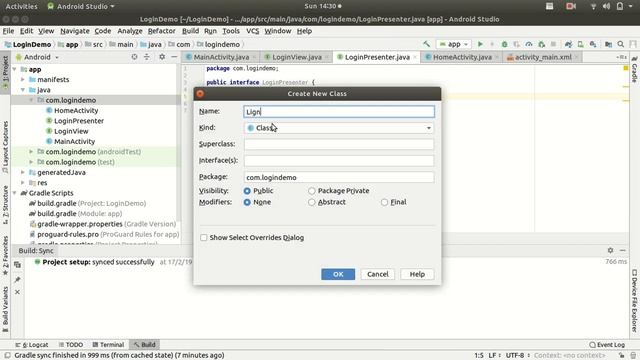Click the scroll-from-source target icon in Project panel

coord(134,57)
